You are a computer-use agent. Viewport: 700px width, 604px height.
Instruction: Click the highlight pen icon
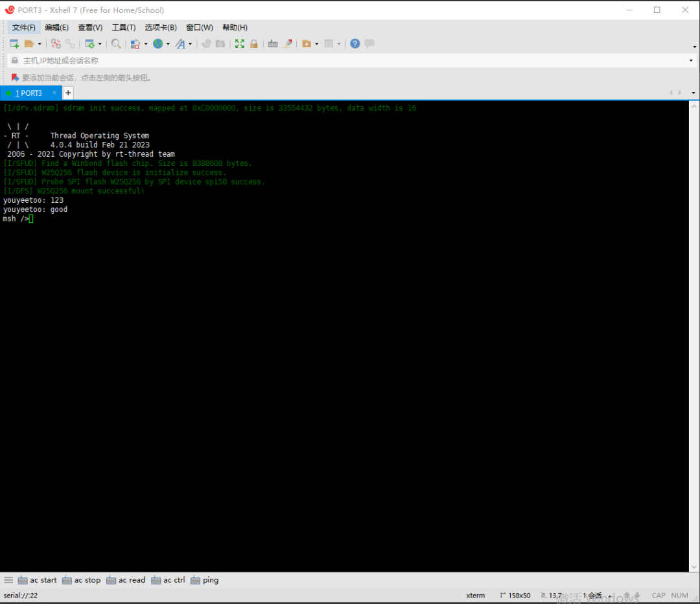point(288,44)
